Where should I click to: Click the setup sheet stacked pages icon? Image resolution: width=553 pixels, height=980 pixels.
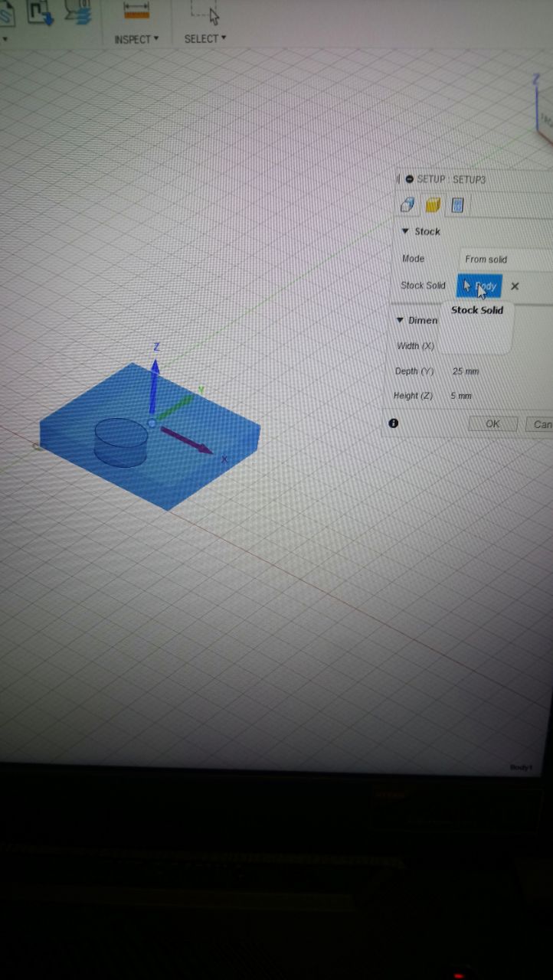(77, 11)
